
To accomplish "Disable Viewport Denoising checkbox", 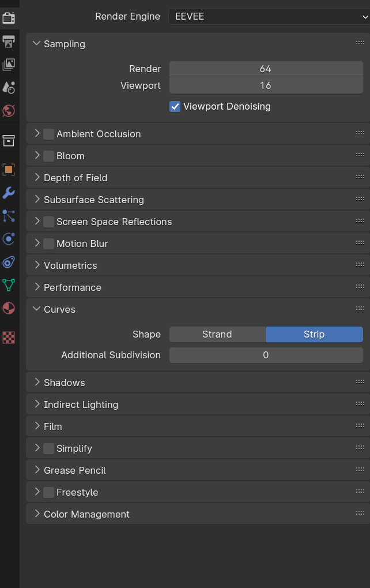I will (x=175, y=107).
